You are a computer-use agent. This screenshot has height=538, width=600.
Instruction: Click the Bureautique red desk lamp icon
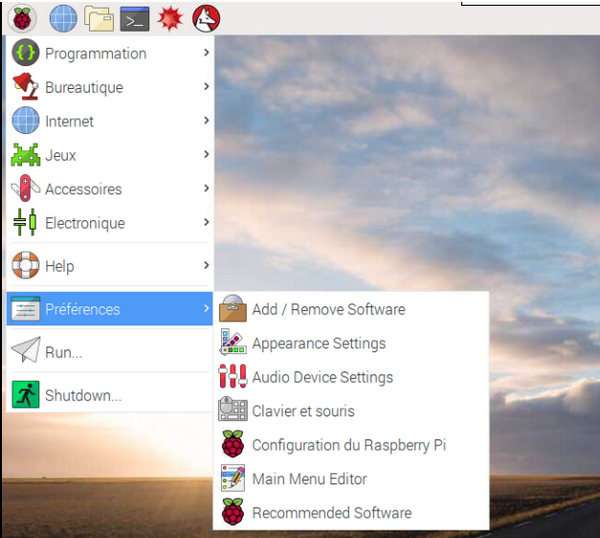coord(26,86)
